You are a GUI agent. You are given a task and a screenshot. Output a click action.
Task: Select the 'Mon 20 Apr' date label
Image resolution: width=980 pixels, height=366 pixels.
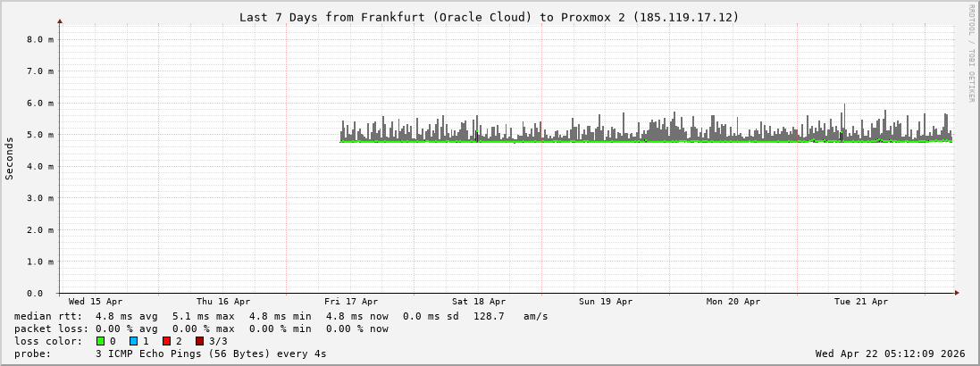click(733, 302)
